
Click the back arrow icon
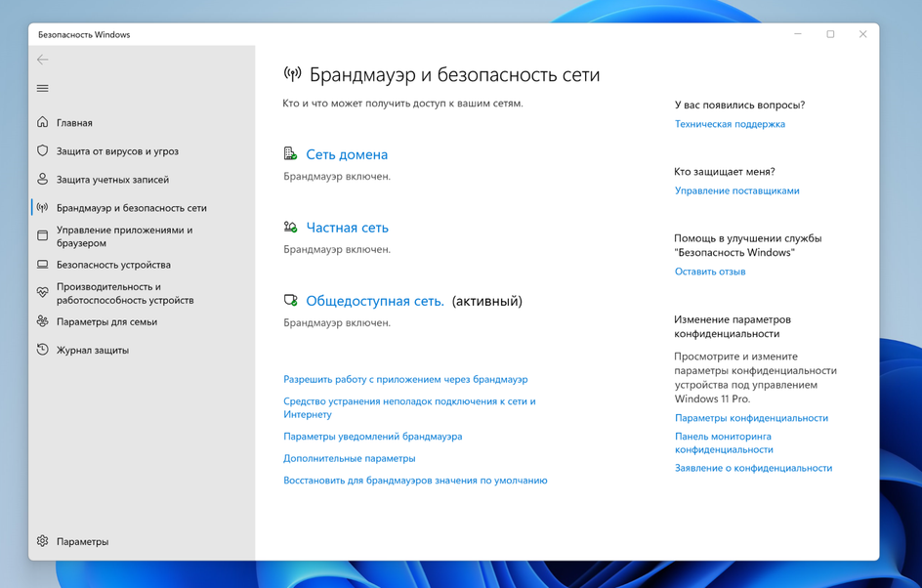[42, 60]
